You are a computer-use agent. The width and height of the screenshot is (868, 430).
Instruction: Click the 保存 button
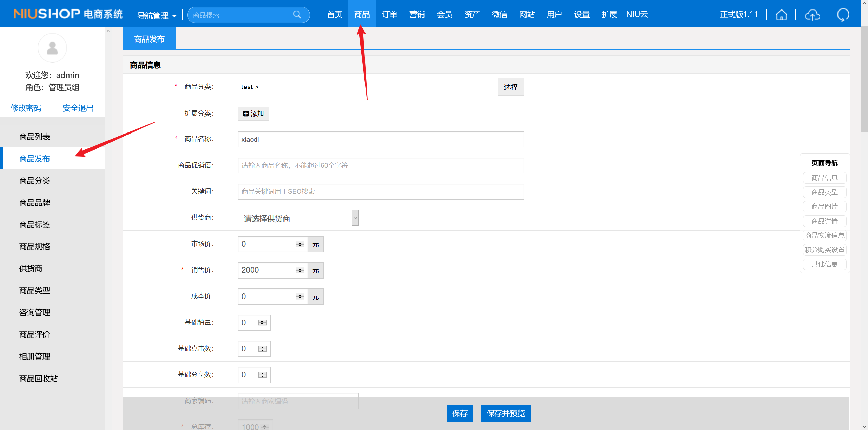pyautogui.click(x=460, y=413)
